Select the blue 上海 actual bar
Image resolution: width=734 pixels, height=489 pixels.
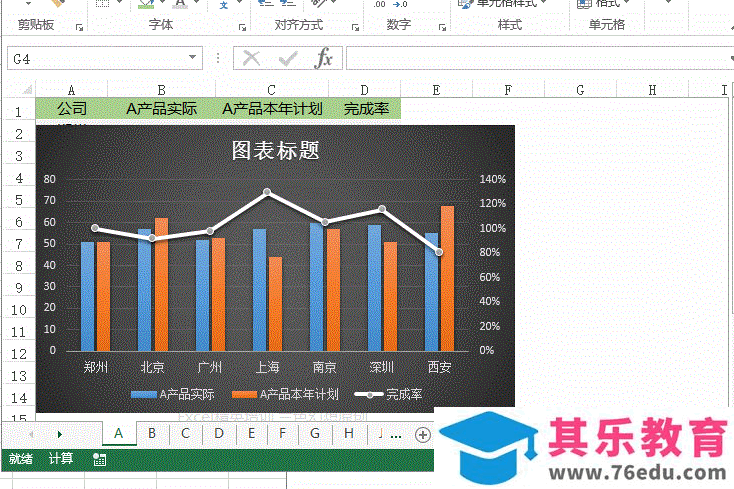pyautogui.click(x=259, y=290)
